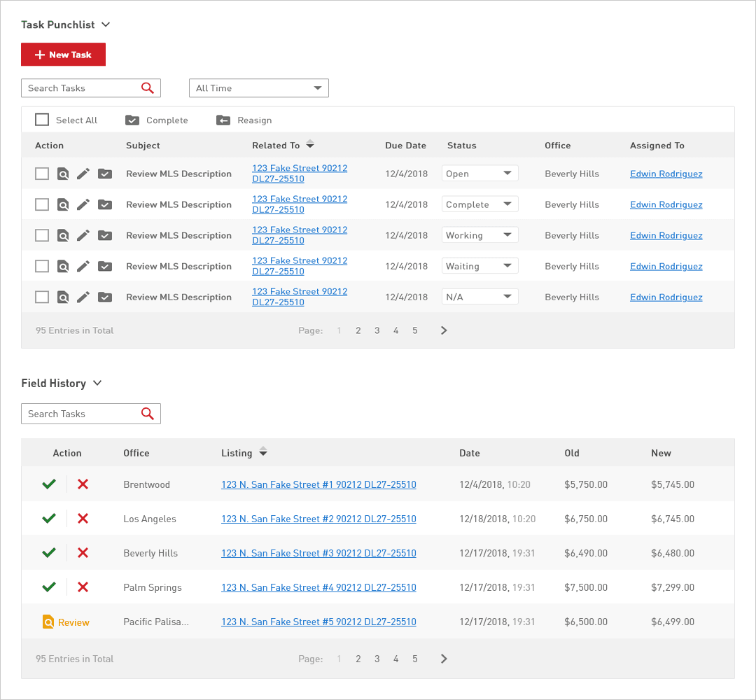Click the Complete bulk action button
This screenshot has height=700, width=756.
(157, 120)
